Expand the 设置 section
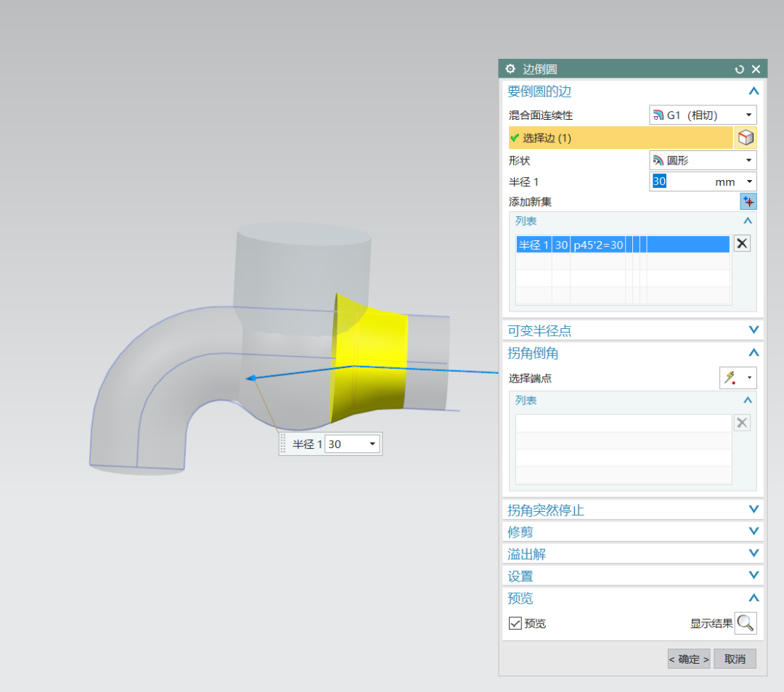Image resolution: width=784 pixels, height=692 pixels. 754,575
